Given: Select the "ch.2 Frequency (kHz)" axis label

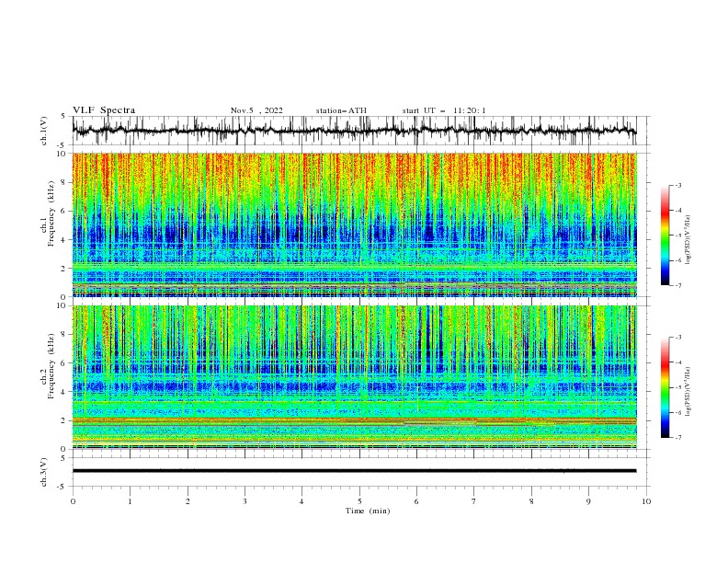Looking at the screenshot, I should (48, 365).
